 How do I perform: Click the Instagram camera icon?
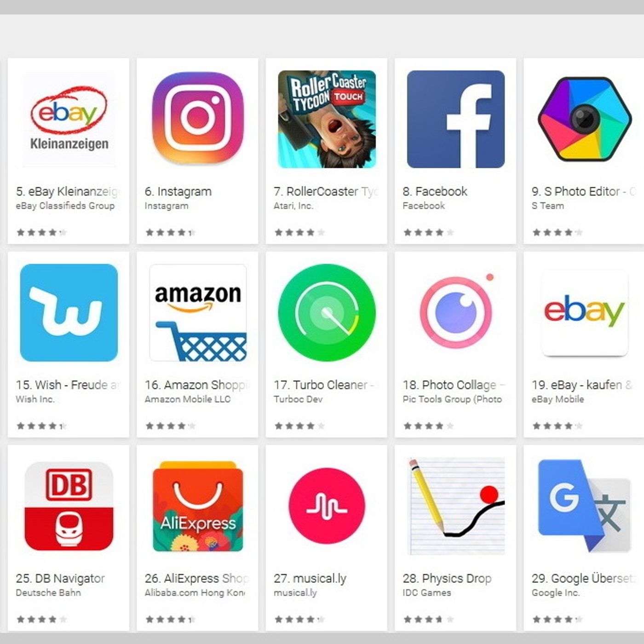pos(198,118)
